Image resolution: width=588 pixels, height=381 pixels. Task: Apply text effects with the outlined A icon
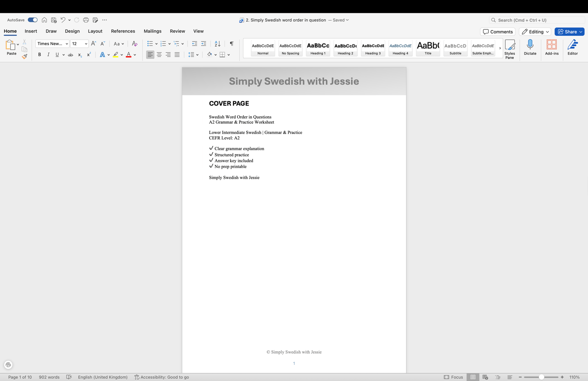[102, 55]
